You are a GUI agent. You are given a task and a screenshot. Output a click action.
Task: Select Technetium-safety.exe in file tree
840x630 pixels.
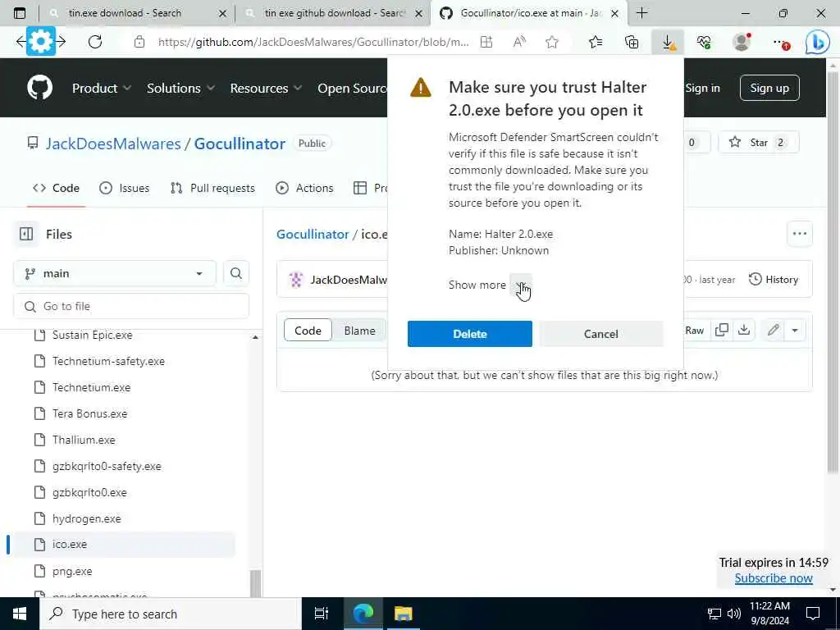click(108, 361)
